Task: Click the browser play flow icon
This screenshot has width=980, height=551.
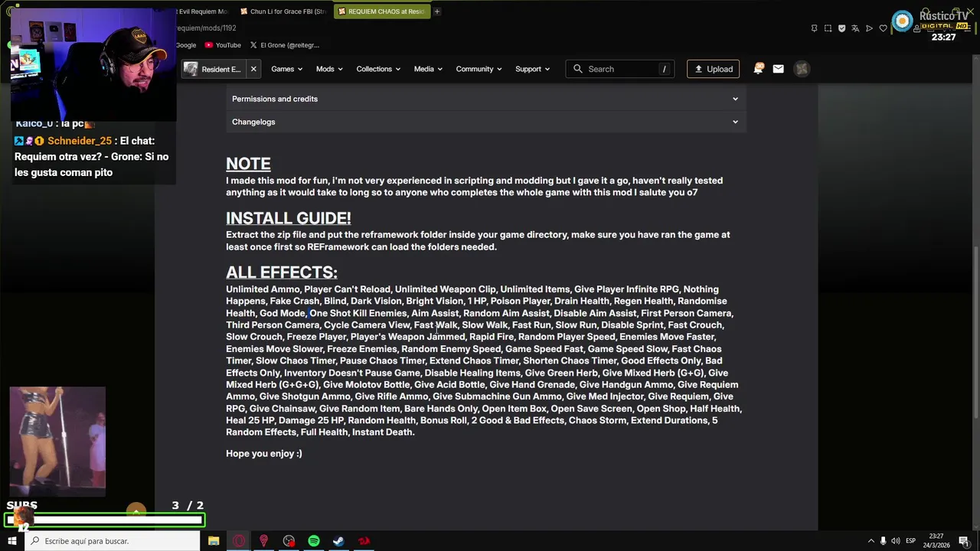Action: pyautogui.click(x=869, y=28)
